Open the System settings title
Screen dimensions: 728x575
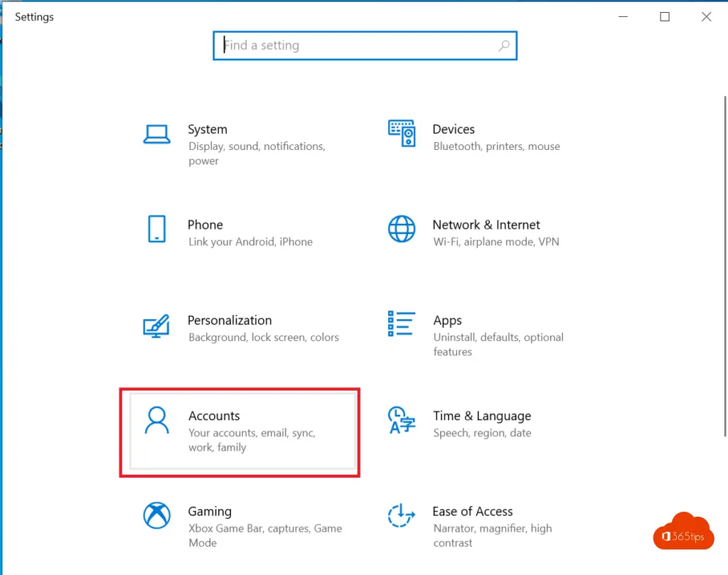coord(208,129)
